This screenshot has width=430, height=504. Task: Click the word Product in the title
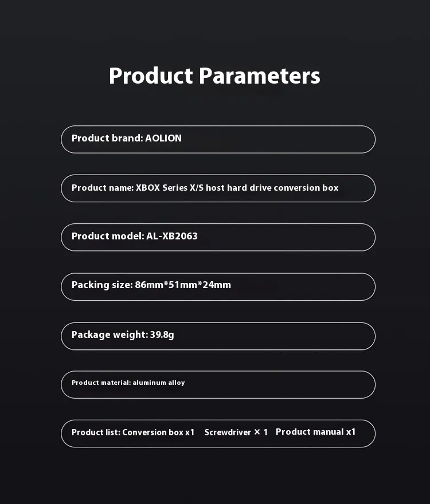[151, 76]
